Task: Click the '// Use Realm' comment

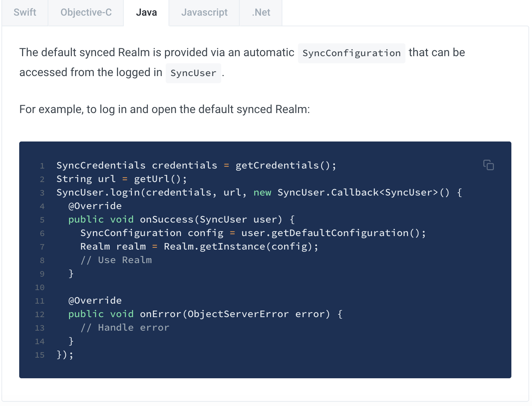Action: pos(116,260)
